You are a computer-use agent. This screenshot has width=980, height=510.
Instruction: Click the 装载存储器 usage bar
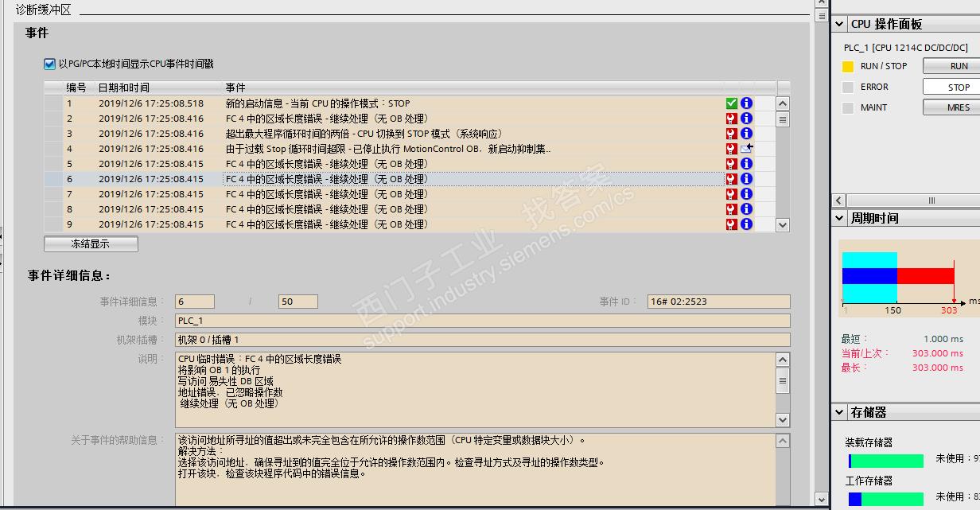[885, 461]
